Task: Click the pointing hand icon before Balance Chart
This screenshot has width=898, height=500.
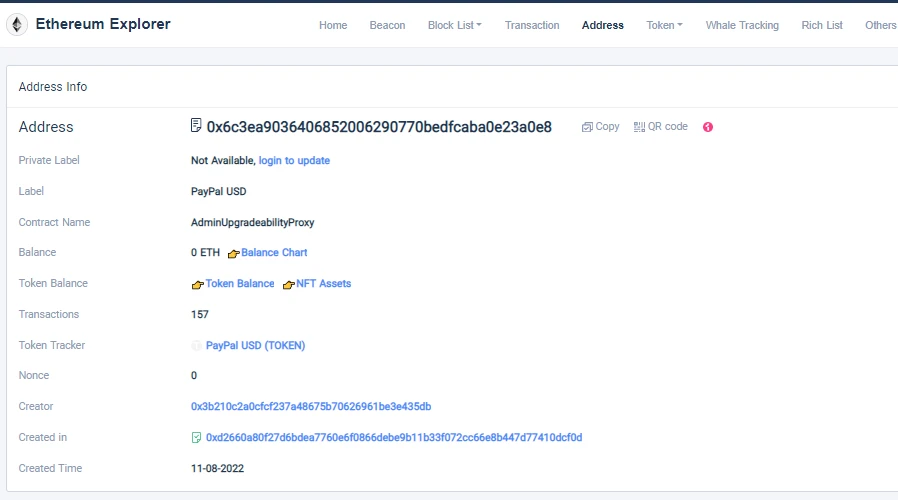Action: coord(233,254)
